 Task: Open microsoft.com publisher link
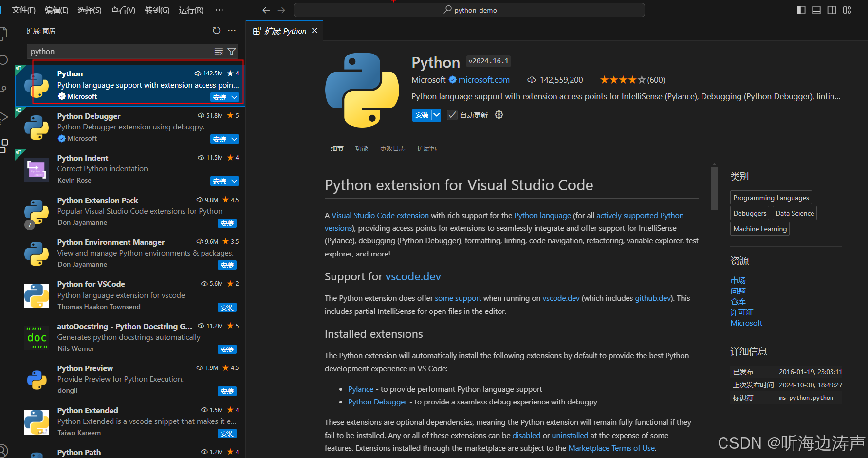pos(484,80)
